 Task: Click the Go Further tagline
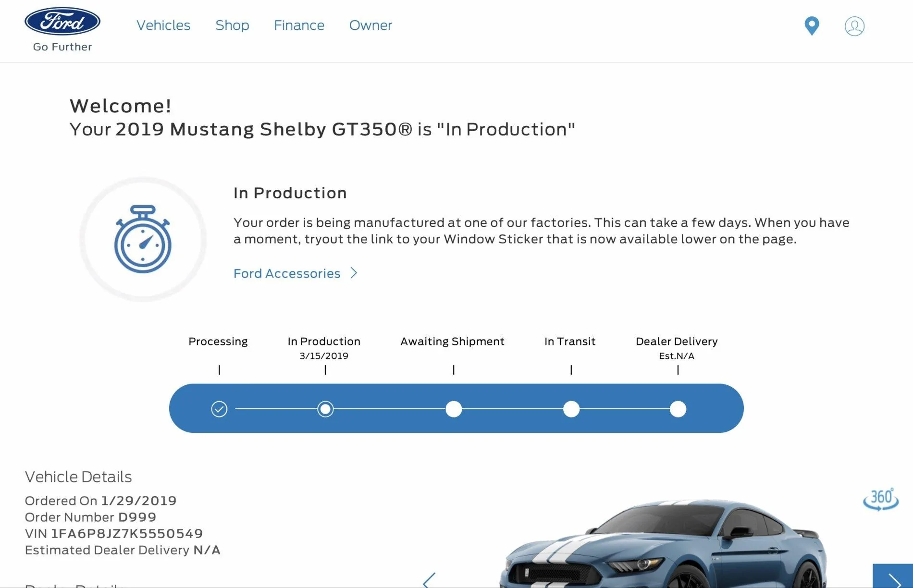tap(62, 47)
